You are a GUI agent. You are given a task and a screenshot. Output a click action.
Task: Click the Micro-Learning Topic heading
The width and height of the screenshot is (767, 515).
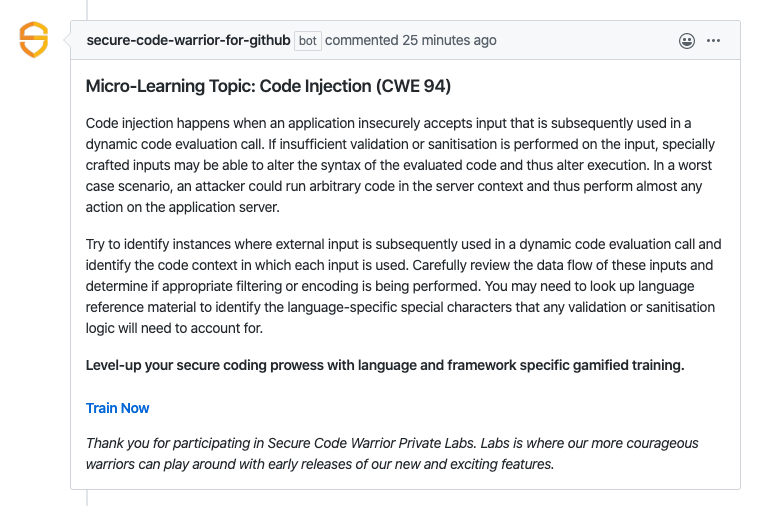tap(268, 87)
